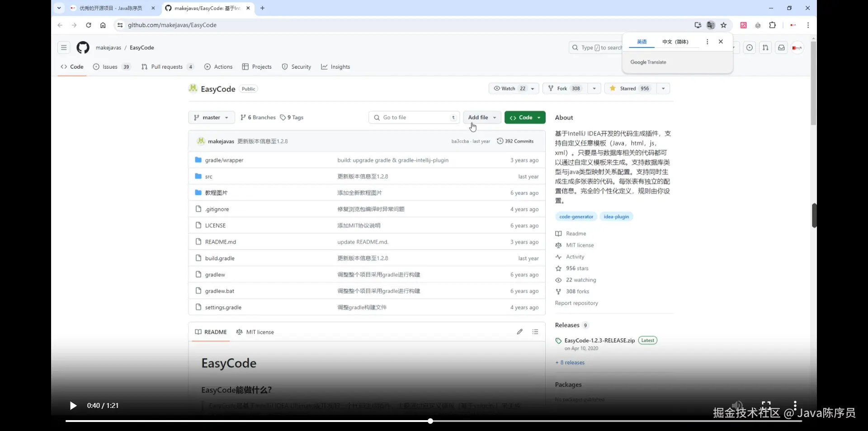Expand the Starred lists dropdown arrow
The image size is (868, 431).
tap(663, 89)
